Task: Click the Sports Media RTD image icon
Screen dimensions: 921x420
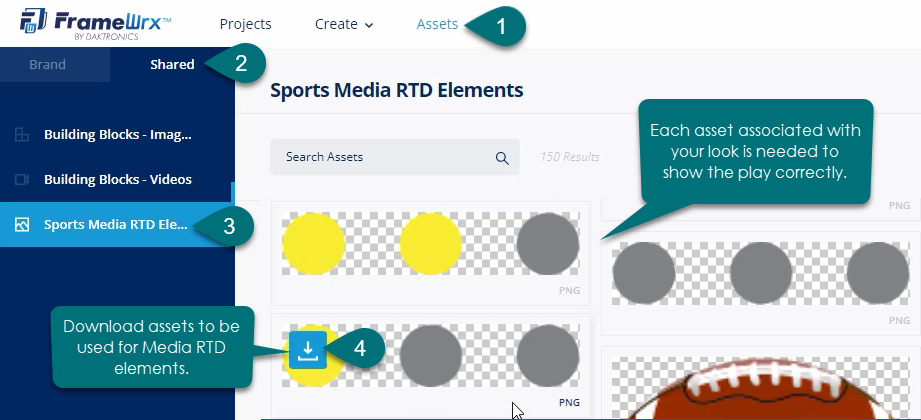Action: (x=22, y=225)
